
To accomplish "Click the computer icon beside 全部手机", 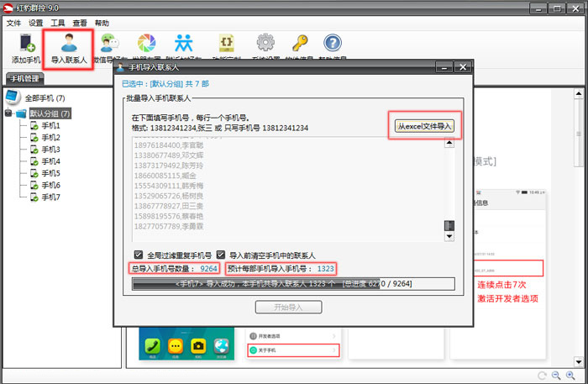I will coord(13,97).
